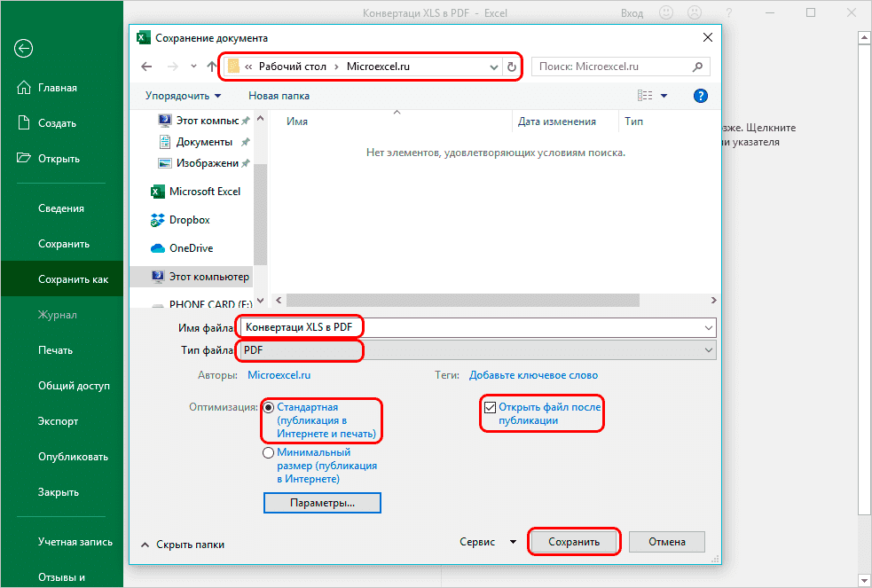Screen dimensions: 872x588
Task: Select the Стандартная optimization radio button
Action: (268, 406)
